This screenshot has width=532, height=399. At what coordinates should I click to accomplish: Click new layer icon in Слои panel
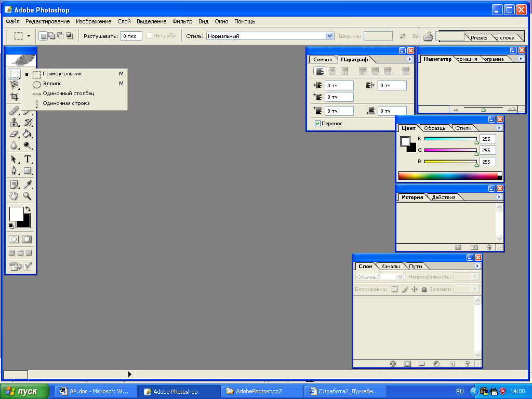coord(453,364)
